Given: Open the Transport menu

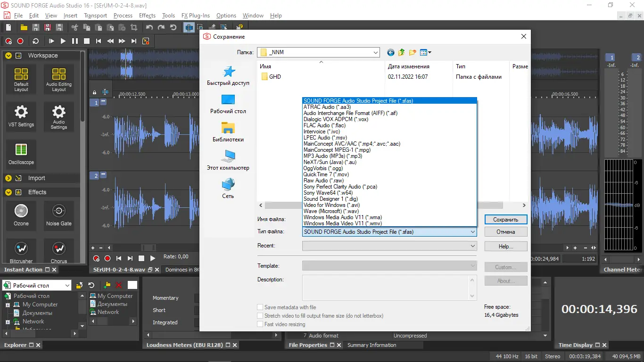Looking at the screenshot, I should 95,16.
